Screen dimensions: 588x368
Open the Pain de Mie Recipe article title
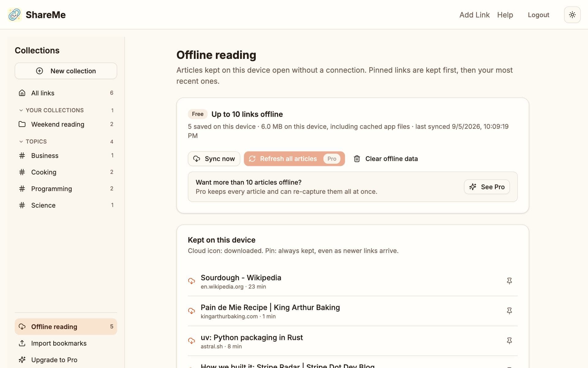pyautogui.click(x=270, y=307)
